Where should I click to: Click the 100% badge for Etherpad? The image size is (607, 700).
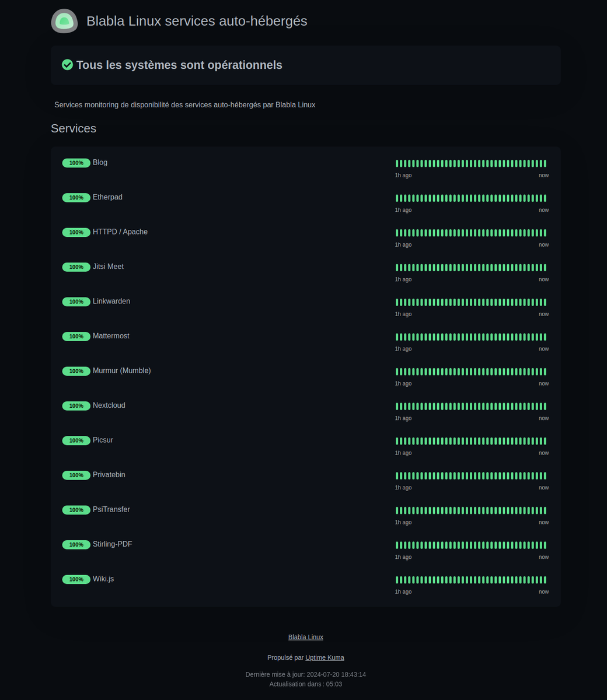point(76,198)
